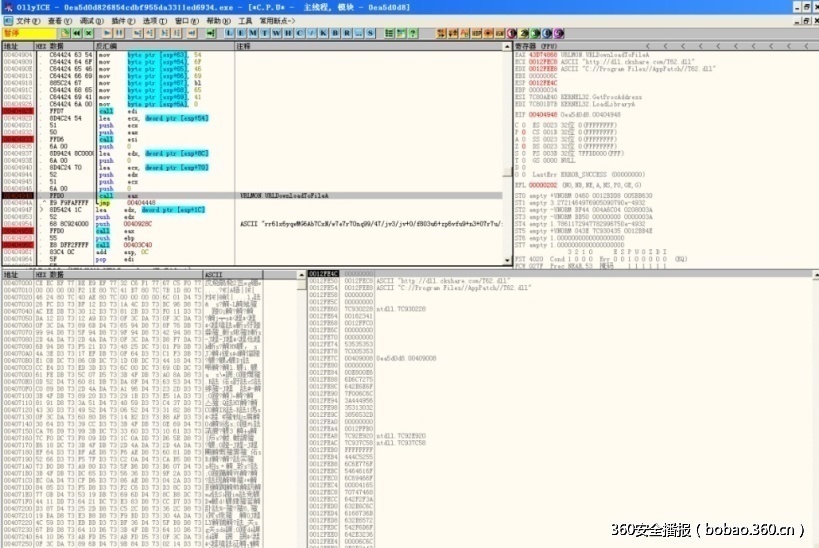Click the HEX 数据 header in dump pane

pos(118,275)
